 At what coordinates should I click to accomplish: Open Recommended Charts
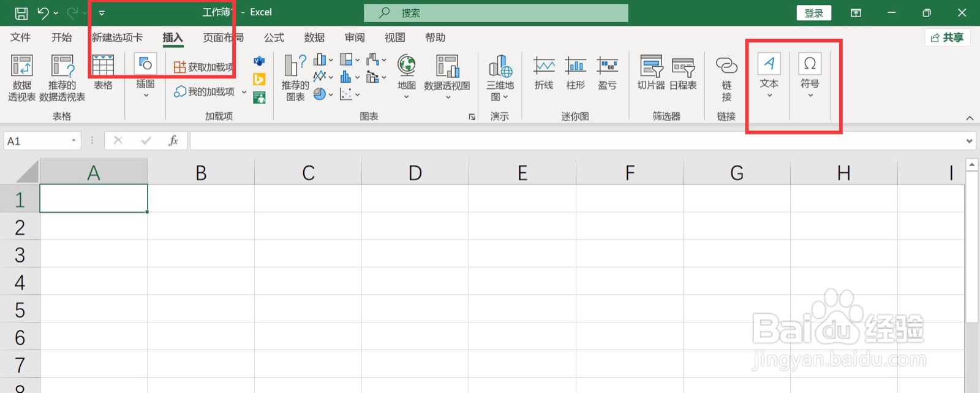[295, 77]
